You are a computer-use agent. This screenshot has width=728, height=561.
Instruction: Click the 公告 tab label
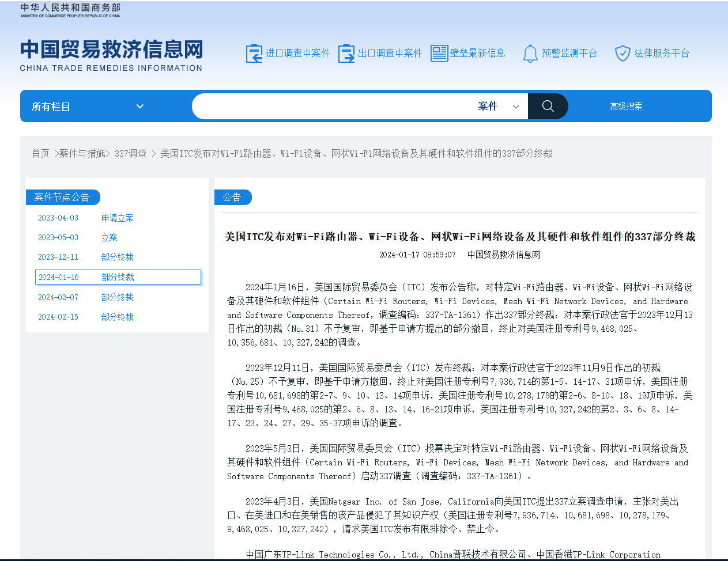point(233,197)
